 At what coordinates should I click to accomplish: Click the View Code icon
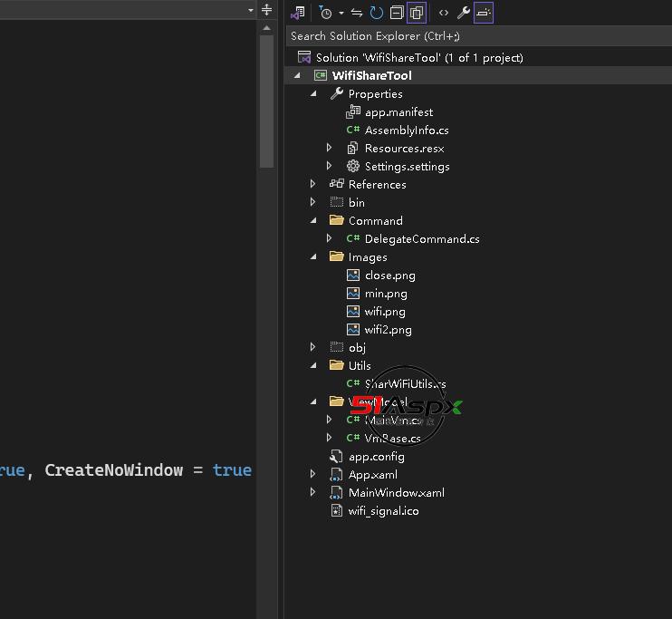444,13
